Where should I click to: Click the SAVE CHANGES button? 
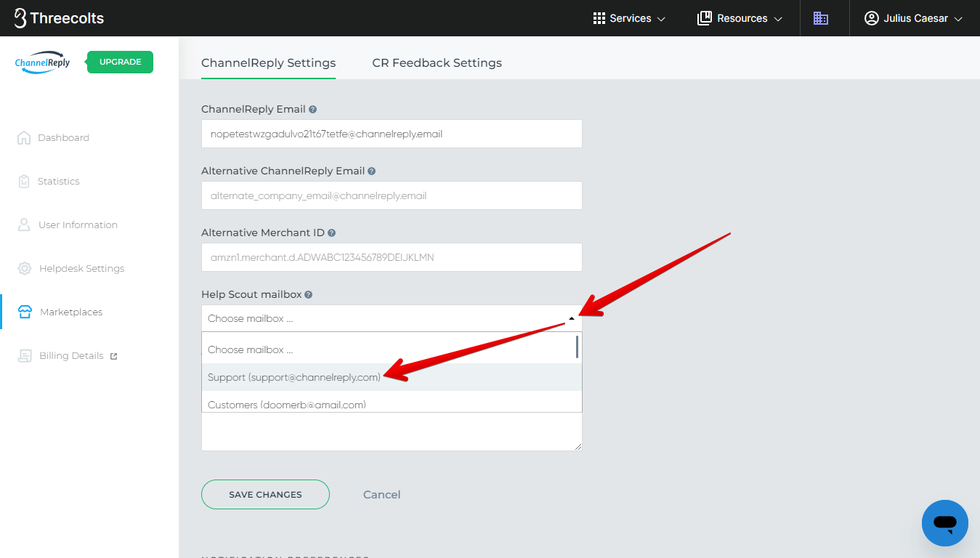(x=265, y=494)
